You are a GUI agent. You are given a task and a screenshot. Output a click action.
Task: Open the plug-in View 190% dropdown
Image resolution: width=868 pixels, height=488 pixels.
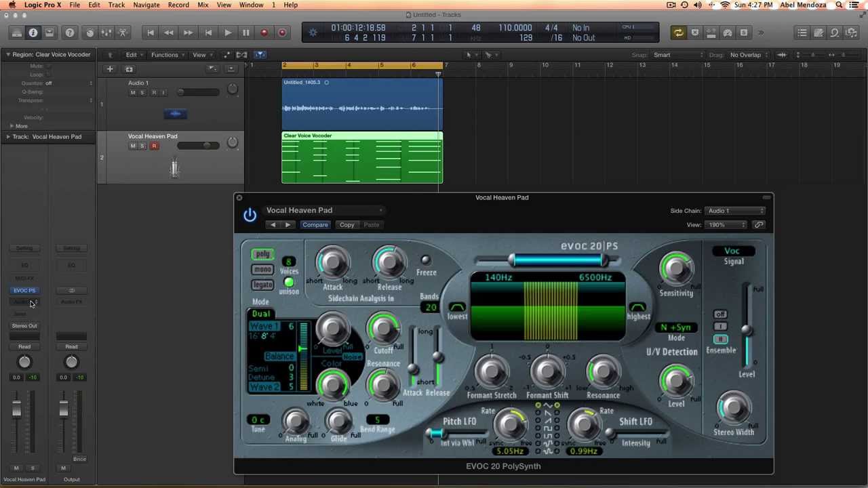pos(726,225)
